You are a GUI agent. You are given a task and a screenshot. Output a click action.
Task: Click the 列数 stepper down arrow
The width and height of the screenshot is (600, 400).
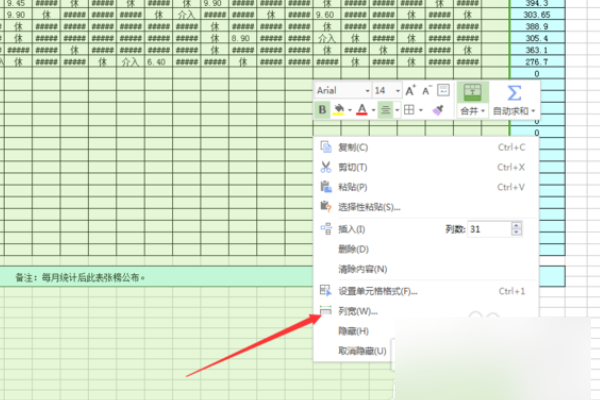[516, 232]
